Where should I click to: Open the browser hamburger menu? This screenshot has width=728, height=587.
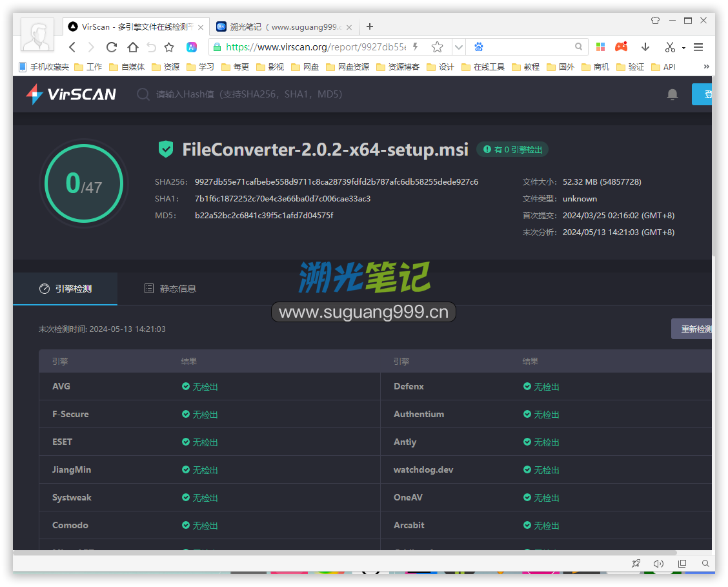point(698,47)
